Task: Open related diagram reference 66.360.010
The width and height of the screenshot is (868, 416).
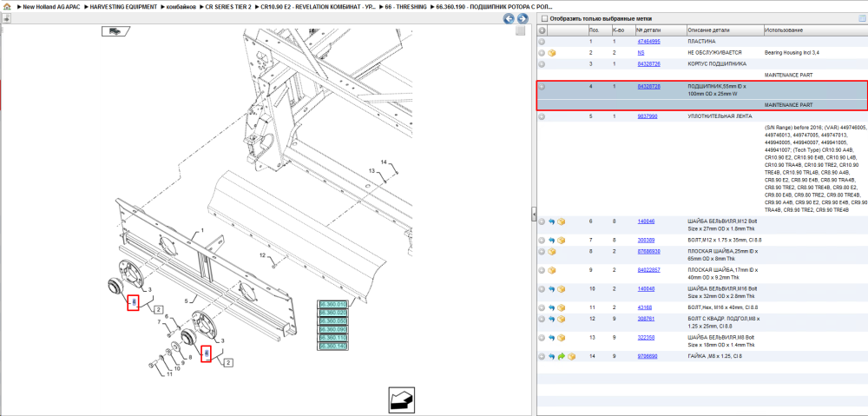Action: (x=332, y=305)
